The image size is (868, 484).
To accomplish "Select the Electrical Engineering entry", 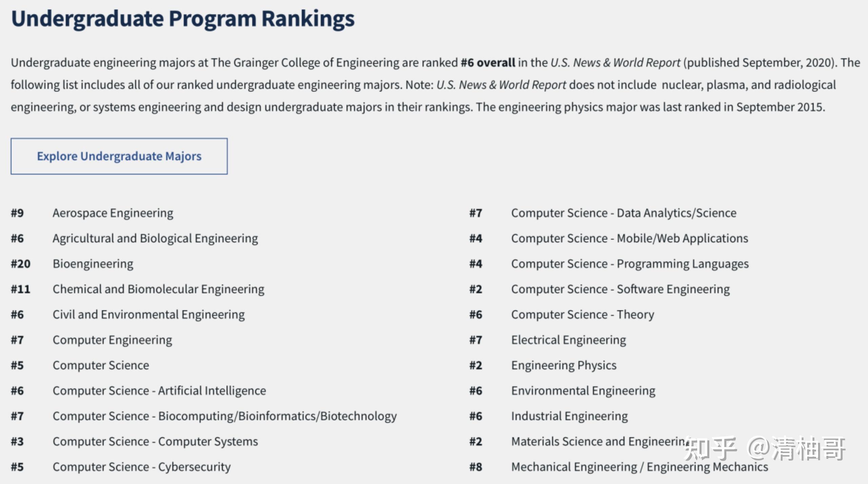I will pyautogui.click(x=569, y=340).
